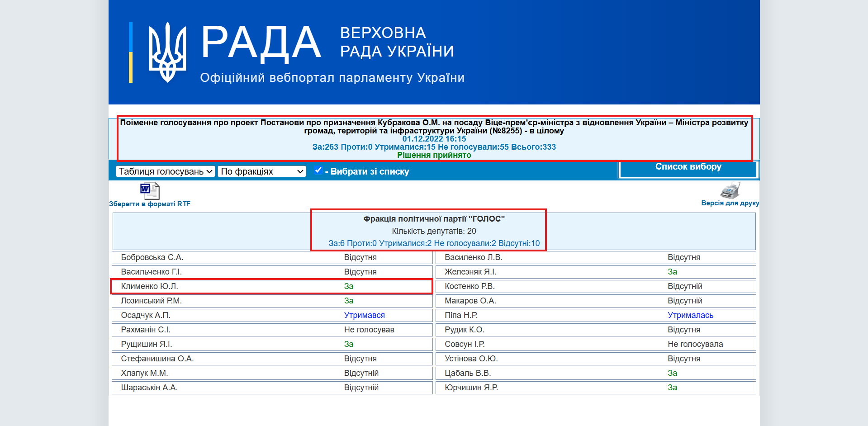Click 'Утрималась' vote of Піпа Н.Р.
The width and height of the screenshot is (868, 426).
[691, 315]
